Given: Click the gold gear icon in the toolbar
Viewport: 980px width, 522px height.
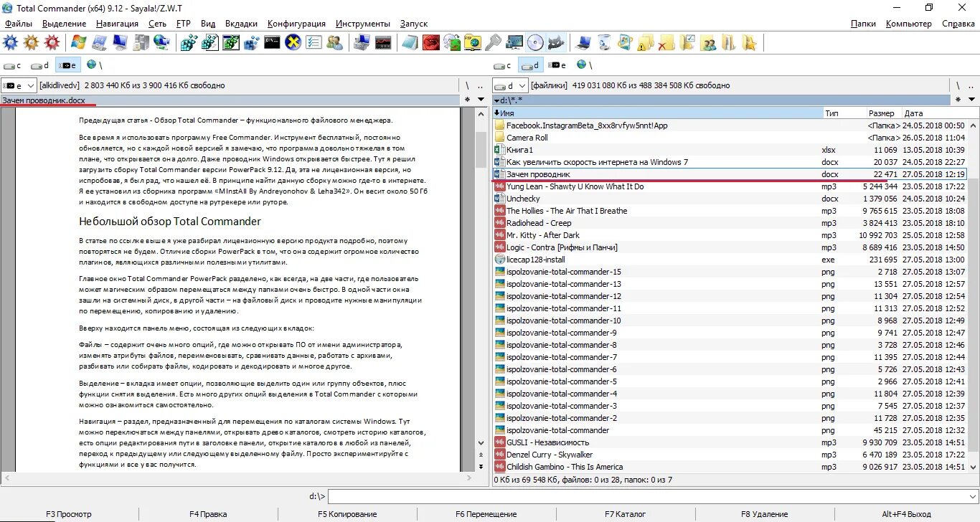Looking at the screenshot, I should [x=31, y=42].
